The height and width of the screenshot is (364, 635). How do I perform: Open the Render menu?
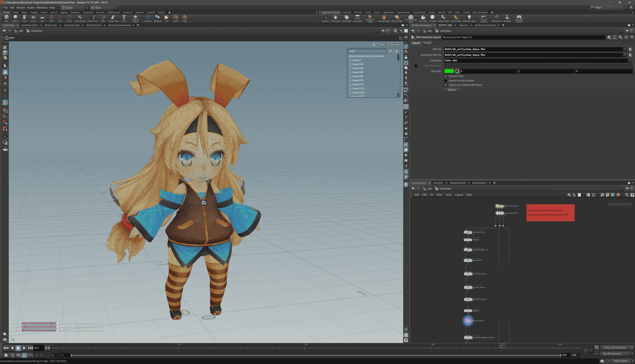click(21, 8)
